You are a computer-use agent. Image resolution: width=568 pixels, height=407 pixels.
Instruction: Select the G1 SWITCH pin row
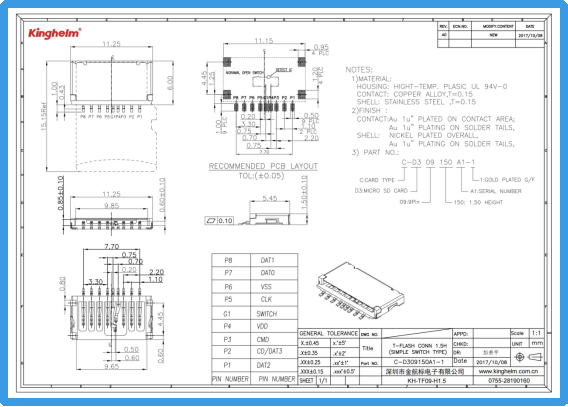point(255,314)
